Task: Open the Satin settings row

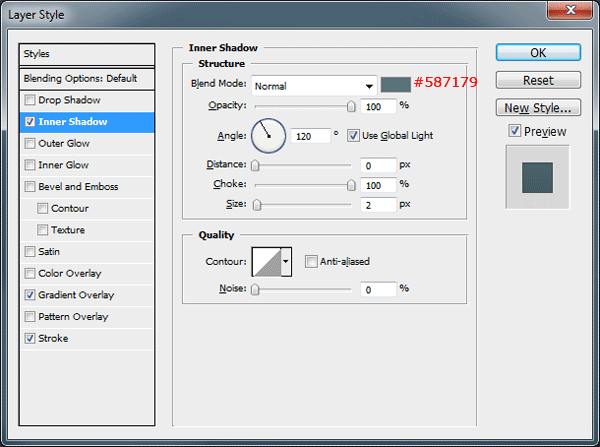Action: point(87,252)
